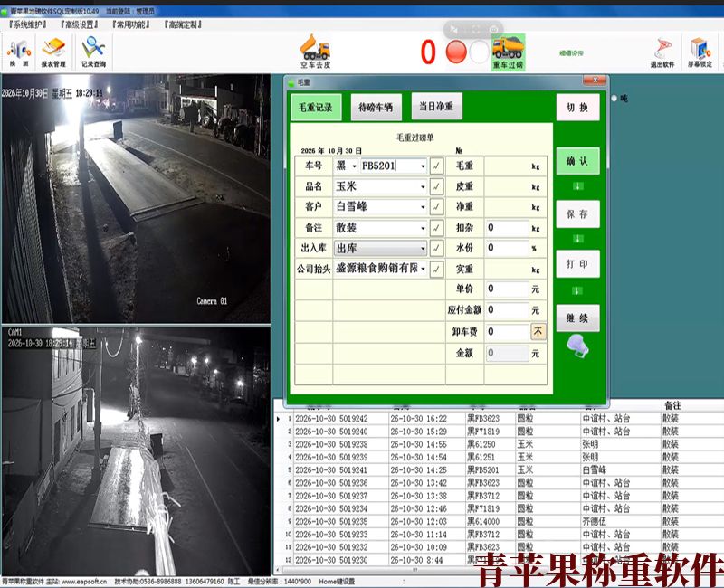Switch to the 当日净重 tab
Image resolution: width=724 pixels, height=588 pixels.
pos(436,107)
